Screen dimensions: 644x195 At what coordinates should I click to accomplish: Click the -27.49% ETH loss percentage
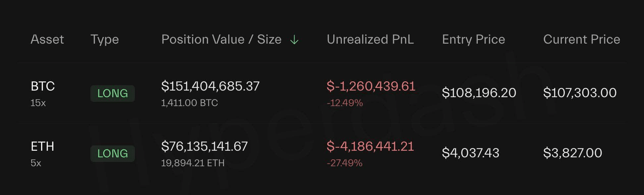pos(345,163)
